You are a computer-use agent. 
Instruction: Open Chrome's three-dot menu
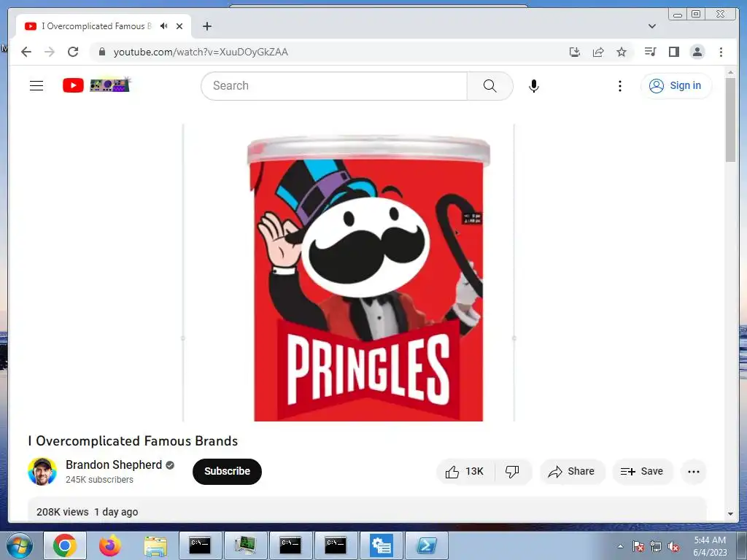click(x=721, y=52)
